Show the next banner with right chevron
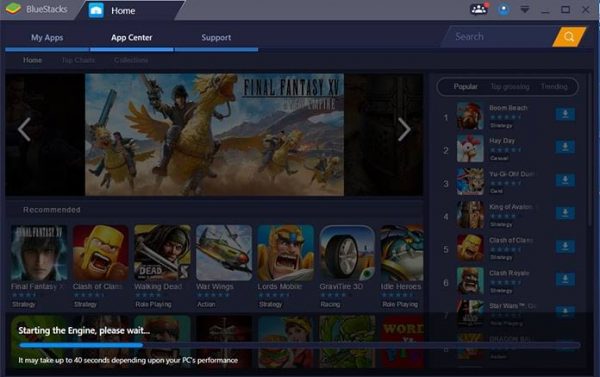 [404, 130]
